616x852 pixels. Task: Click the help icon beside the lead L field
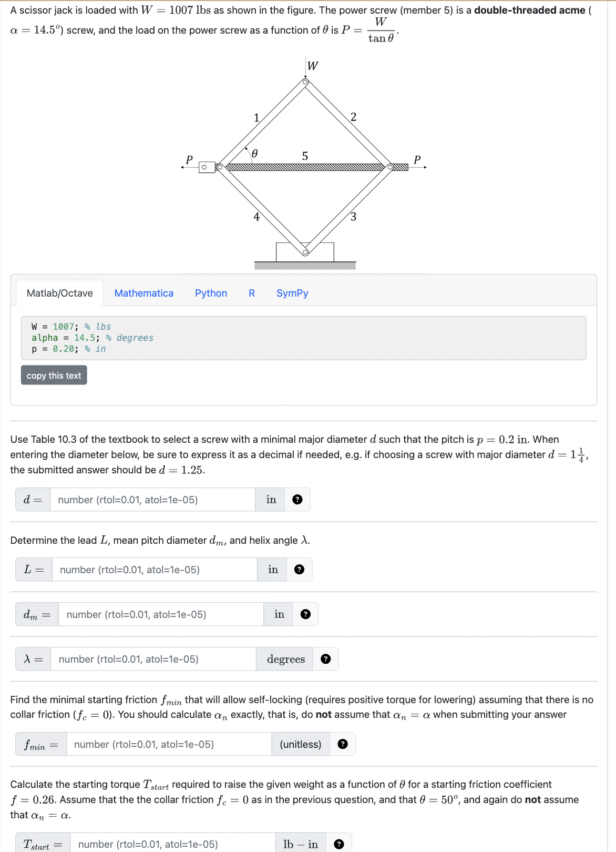pos(300,569)
